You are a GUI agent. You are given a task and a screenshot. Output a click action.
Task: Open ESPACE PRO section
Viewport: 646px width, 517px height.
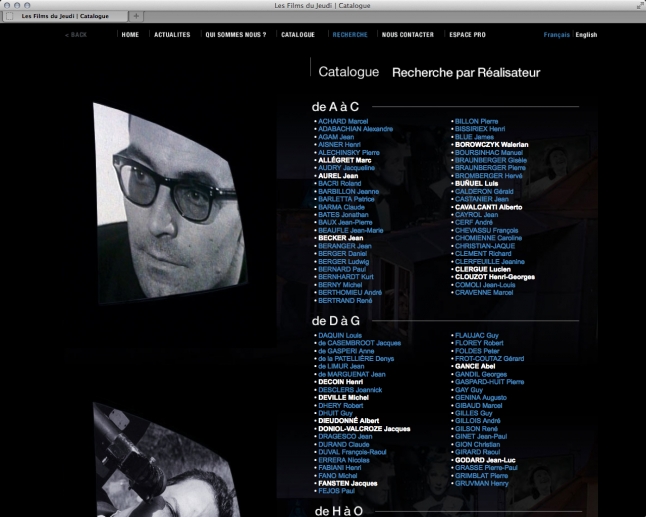[x=467, y=34]
